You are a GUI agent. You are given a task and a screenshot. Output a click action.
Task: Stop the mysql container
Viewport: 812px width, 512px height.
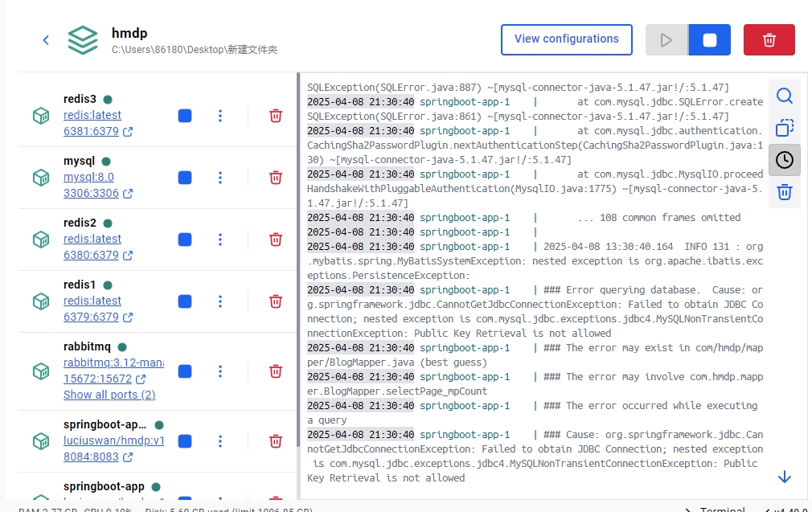(x=185, y=178)
